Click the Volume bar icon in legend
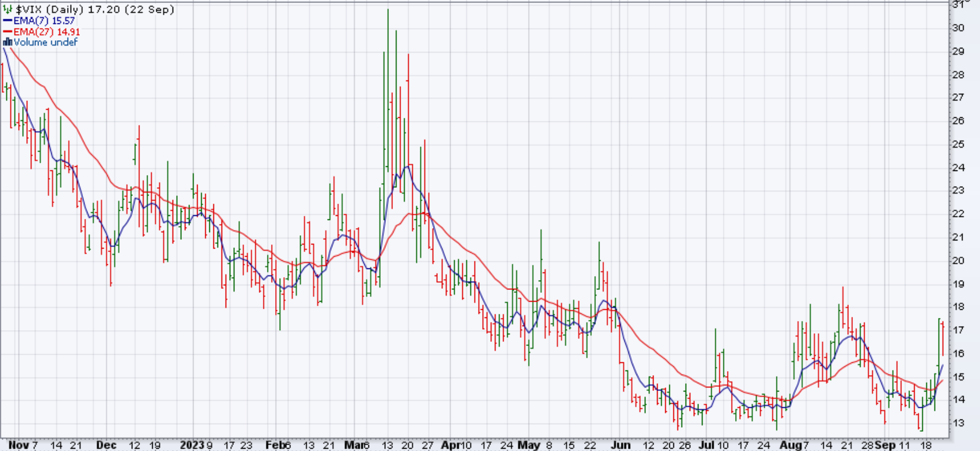Viewport: 980px width, 451px height. pos(8,42)
